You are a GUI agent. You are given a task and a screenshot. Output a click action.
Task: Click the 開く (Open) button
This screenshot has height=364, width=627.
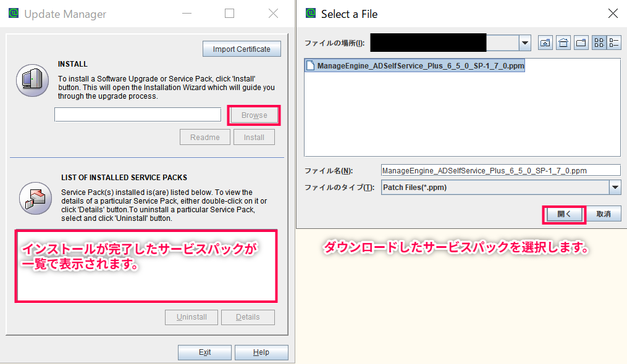(564, 214)
